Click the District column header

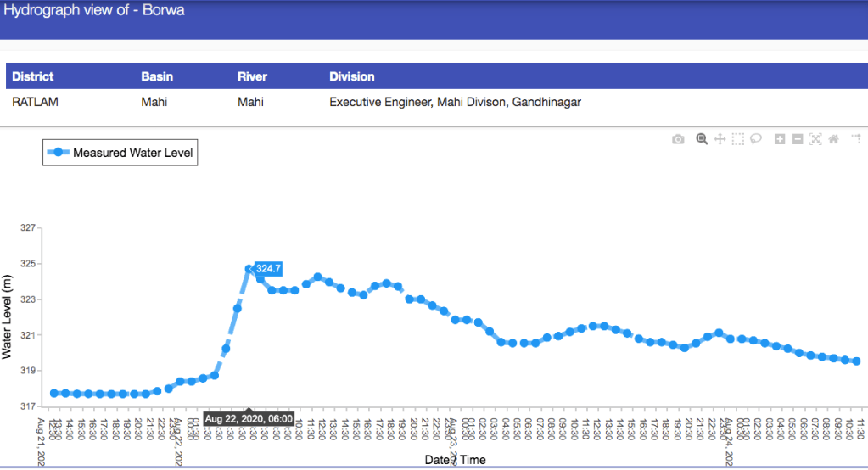[32, 76]
